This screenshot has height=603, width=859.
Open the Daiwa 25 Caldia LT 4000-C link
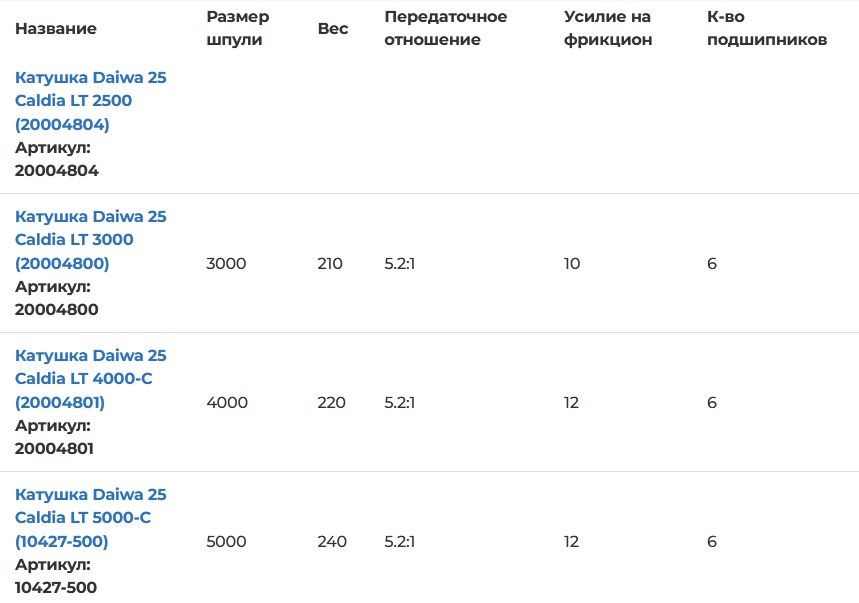point(90,379)
